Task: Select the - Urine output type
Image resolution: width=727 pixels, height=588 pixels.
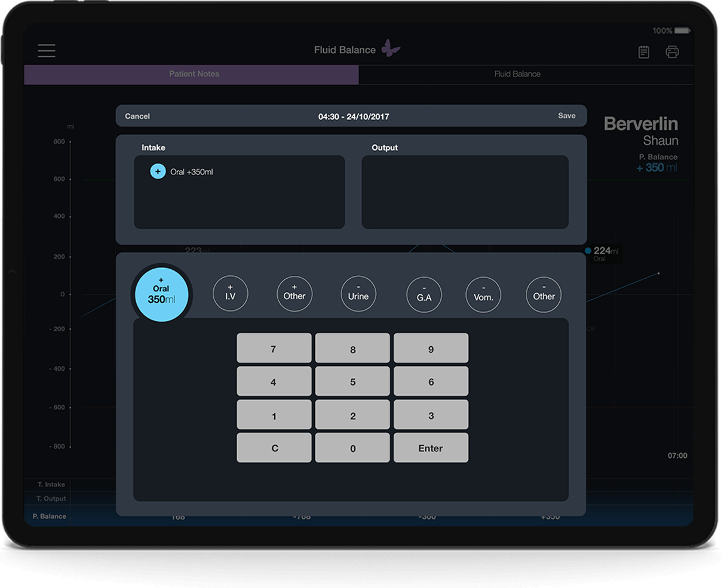Action: click(x=358, y=293)
